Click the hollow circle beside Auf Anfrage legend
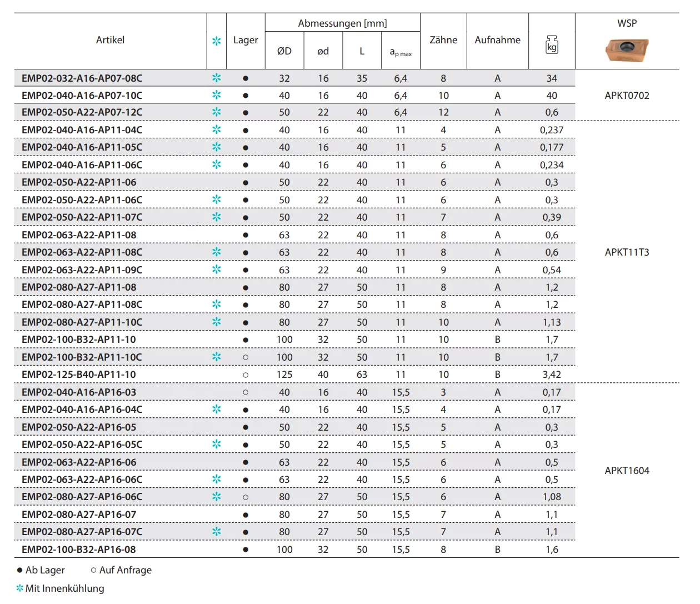The width and height of the screenshot is (700, 604). [x=93, y=570]
